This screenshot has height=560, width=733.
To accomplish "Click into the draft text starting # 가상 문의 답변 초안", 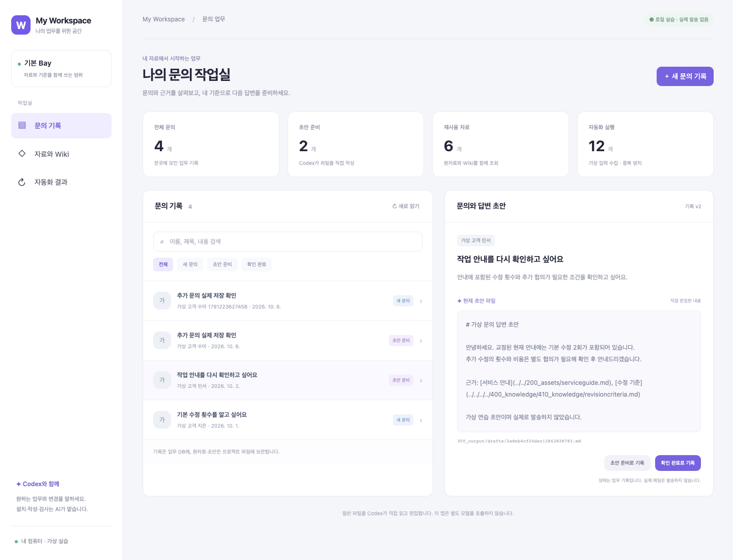I will coord(579,371).
